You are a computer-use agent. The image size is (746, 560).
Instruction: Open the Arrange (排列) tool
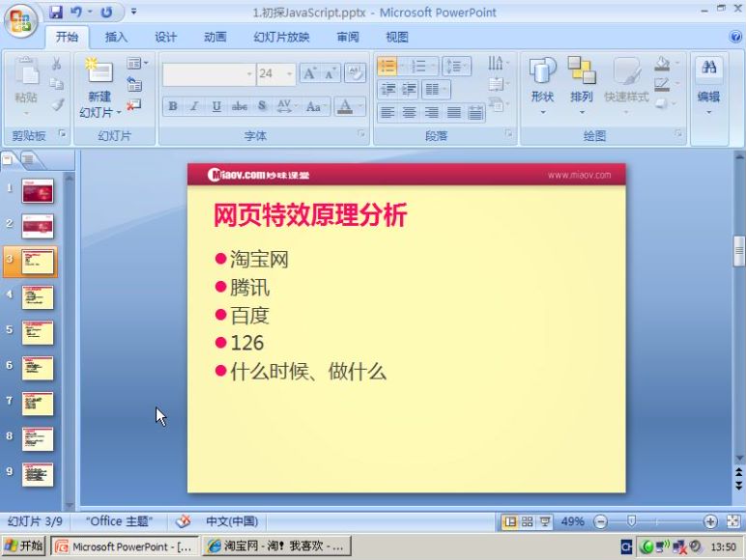[x=581, y=71]
